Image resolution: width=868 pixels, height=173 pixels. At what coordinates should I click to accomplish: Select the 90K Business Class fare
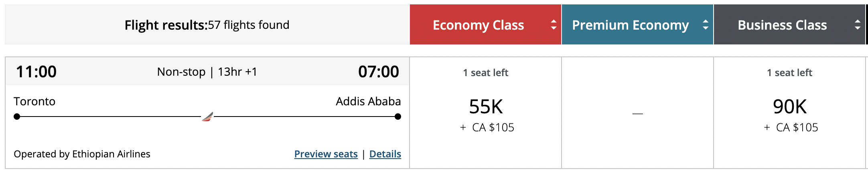(789, 107)
